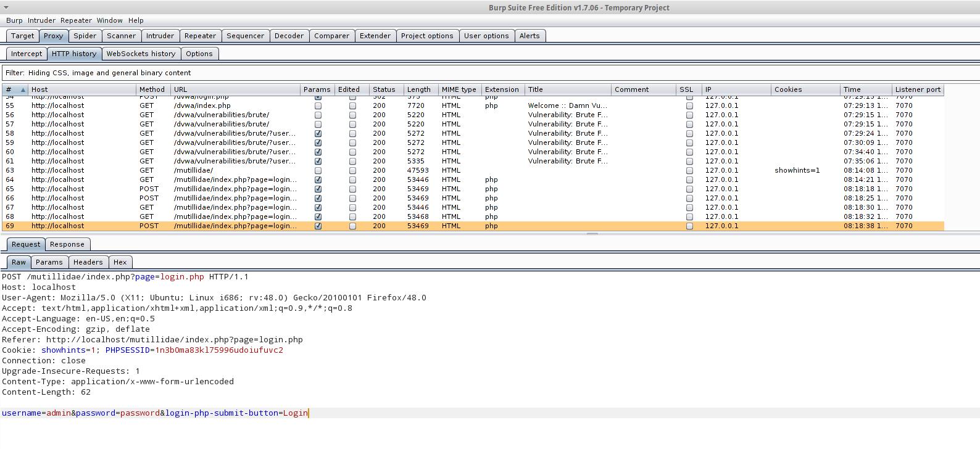Switch to the Intruder tool tab
The width and height of the screenshot is (980, 449).
click(x=160, y=36)
